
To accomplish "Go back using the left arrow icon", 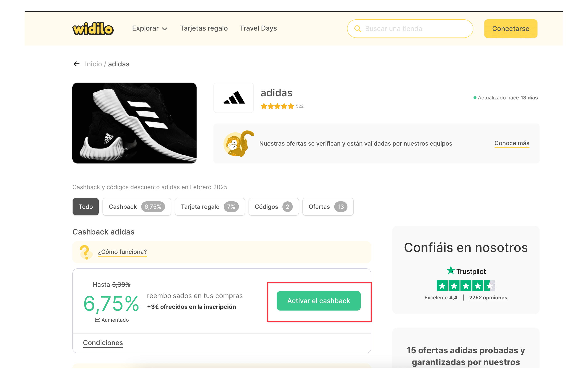I will click(x=76, y=64).
